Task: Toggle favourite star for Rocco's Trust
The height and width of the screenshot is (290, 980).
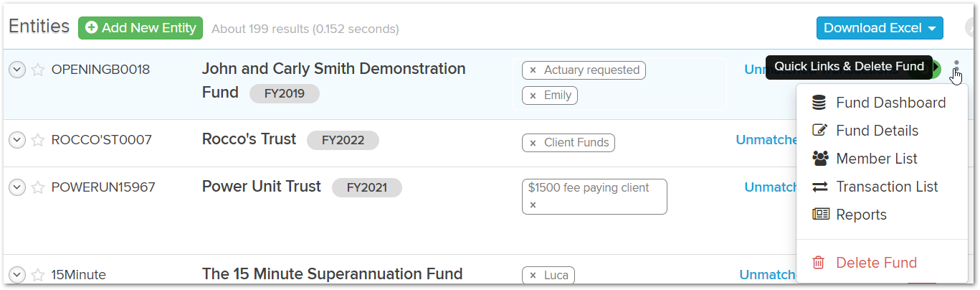Action: click(38, 140)
